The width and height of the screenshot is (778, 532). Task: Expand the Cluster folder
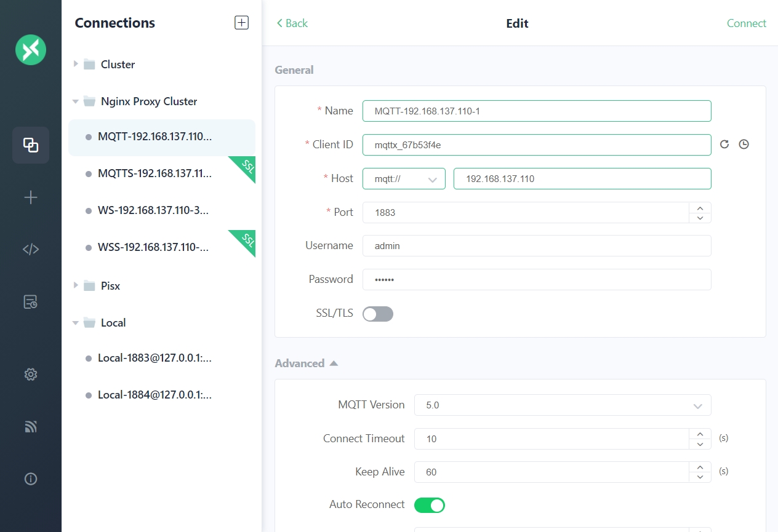(76, 64)
